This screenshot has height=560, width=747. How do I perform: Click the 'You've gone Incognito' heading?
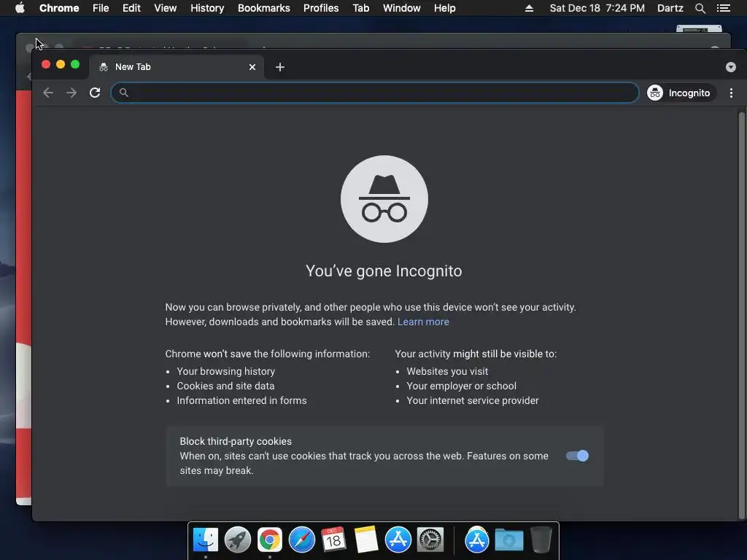click(384, 271)
